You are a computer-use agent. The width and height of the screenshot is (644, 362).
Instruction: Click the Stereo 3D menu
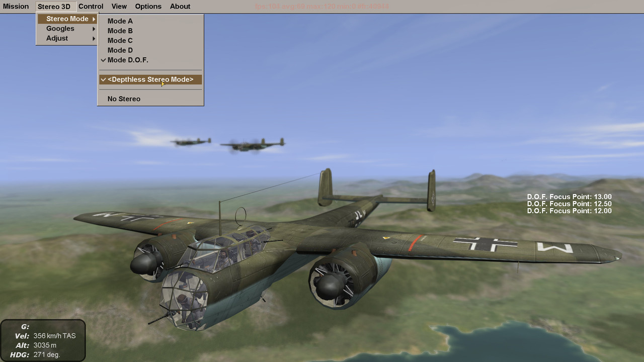(54, 7)
